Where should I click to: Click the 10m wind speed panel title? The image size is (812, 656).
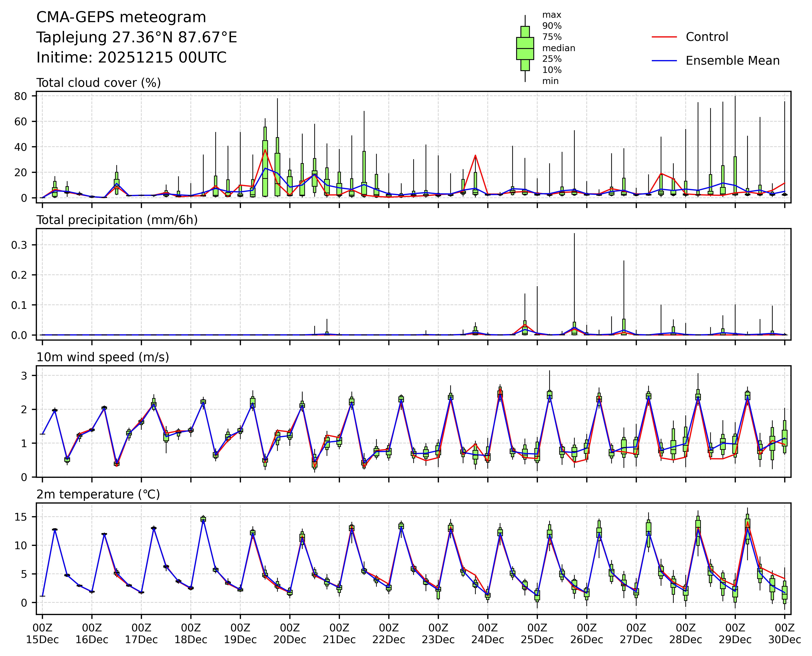tap(102, 357)
